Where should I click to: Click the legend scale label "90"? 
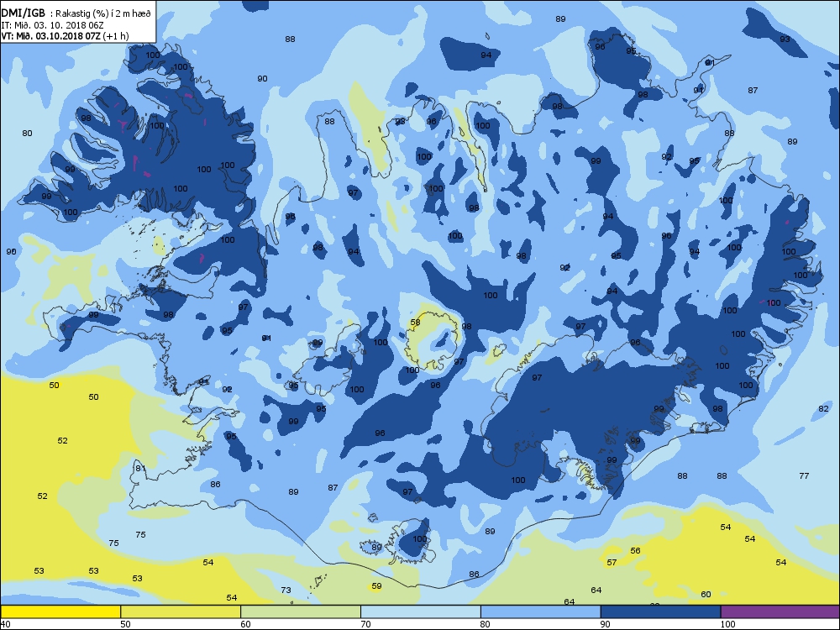coord(606,624)
